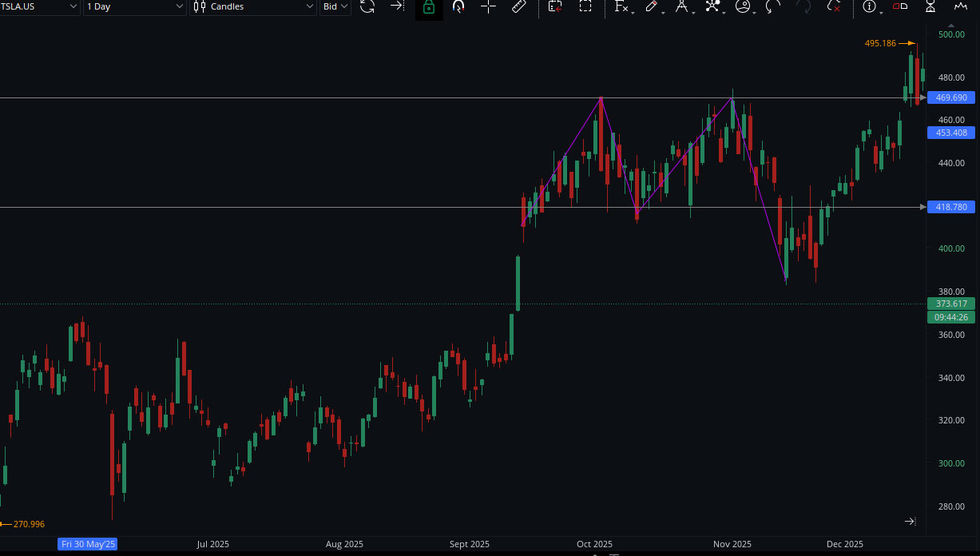Image resolution: width=980 pixels, height=556 pixels.
Task: Select the dashed rectangle selection tool
Action: coord(585,6)
